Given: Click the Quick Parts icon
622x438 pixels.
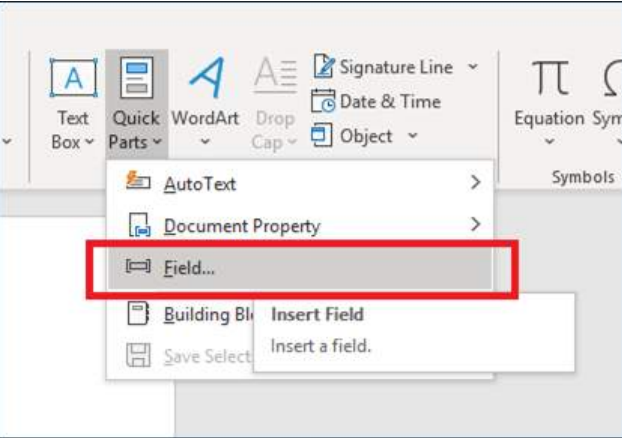Looking at the screenshot, I should tap(136, 79).
